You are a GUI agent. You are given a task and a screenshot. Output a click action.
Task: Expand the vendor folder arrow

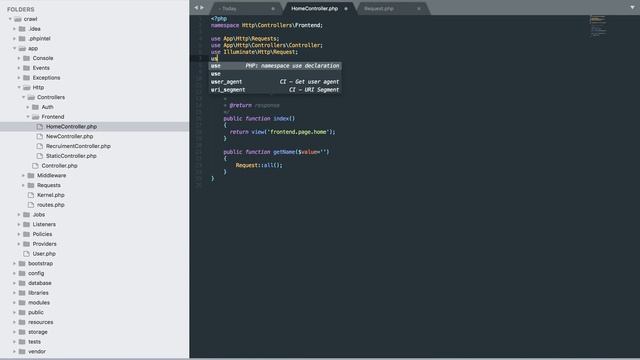(x=14, y=351)
